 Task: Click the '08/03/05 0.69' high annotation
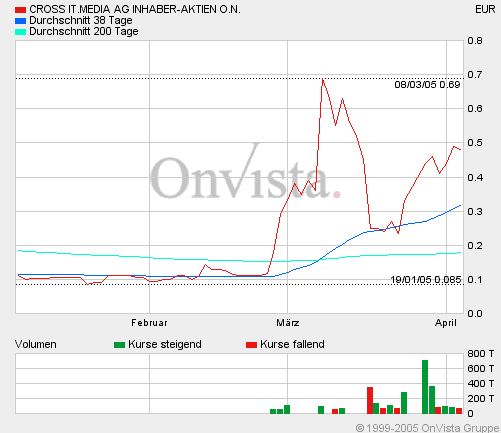pyautogui.click(x=427, y=85)
